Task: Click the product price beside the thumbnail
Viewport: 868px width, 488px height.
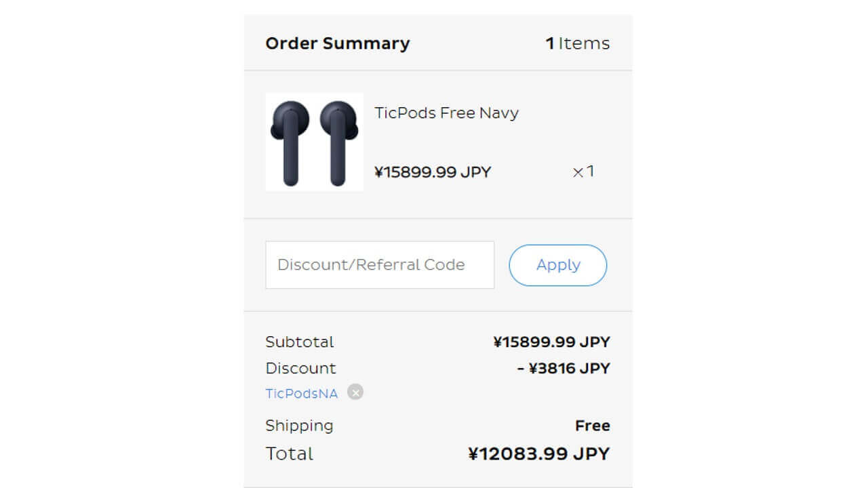Action: click(433, 172)
